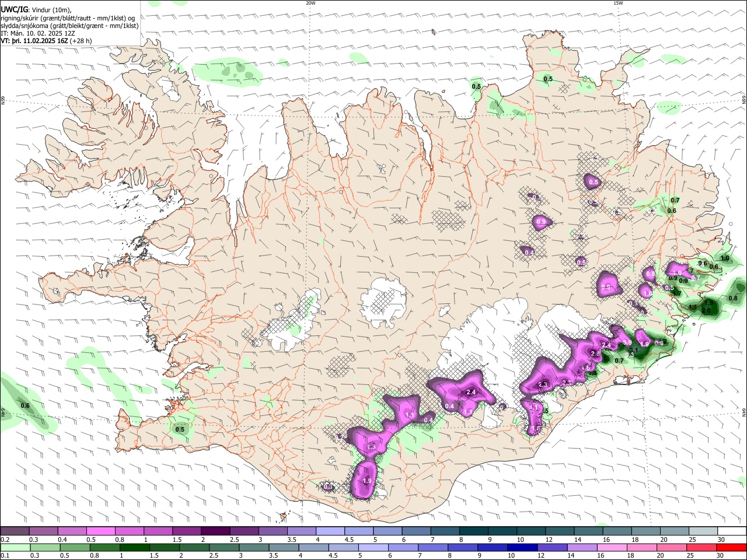This screenshot has width=747, height=560.
Task: Click the "2.5" label in the snow legend
Action: (235, 540)
